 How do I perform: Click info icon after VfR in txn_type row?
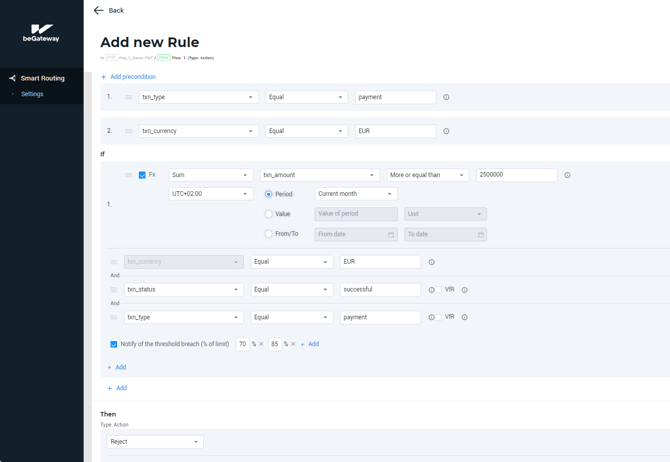coord(464,317)
